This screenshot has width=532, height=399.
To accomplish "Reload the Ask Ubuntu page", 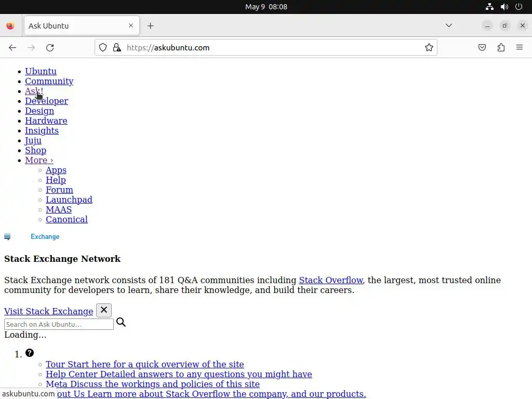I will point(50,47).
